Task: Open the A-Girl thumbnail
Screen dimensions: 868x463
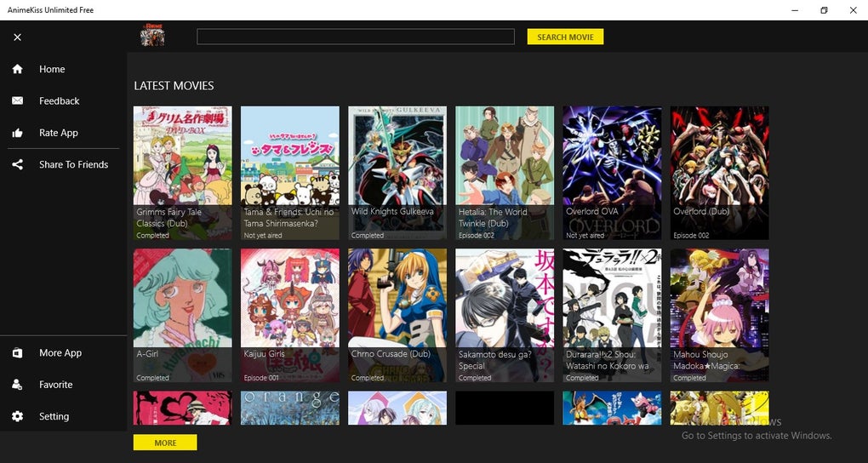Action: pyautogui.click(x=183, y=315)
